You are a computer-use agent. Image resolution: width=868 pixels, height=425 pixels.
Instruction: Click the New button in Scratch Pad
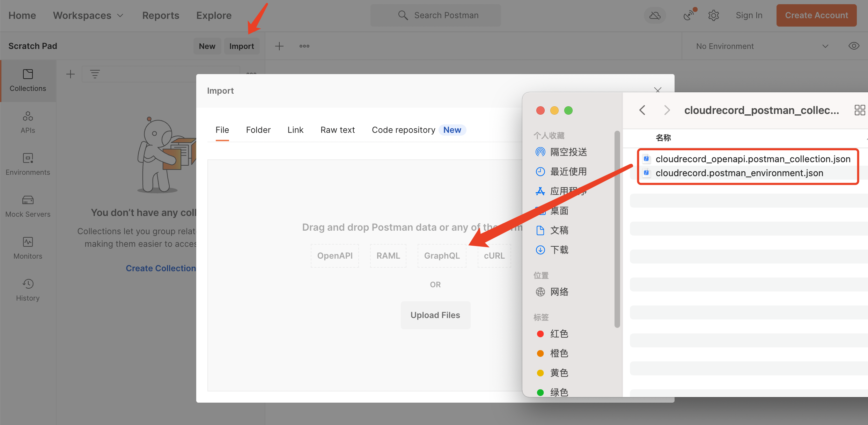pyautogui.click(x=207, y=46)
